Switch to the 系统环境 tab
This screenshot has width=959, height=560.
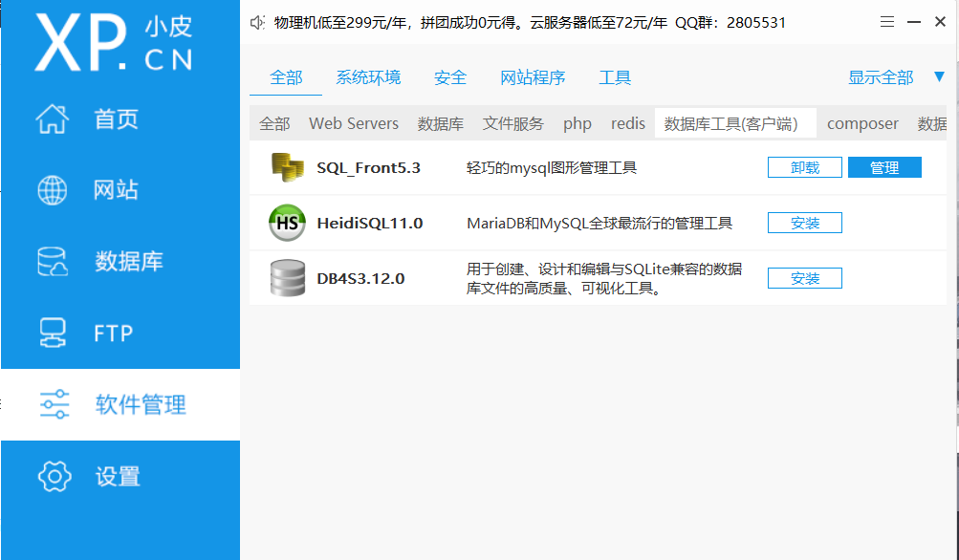(368, 77)
